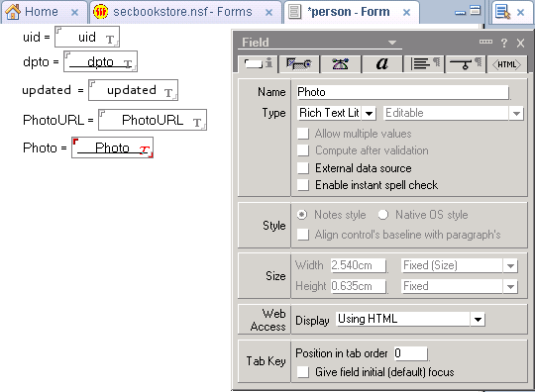Minimize the editor pane
535x392 pixels.
[x=460, y=13]
